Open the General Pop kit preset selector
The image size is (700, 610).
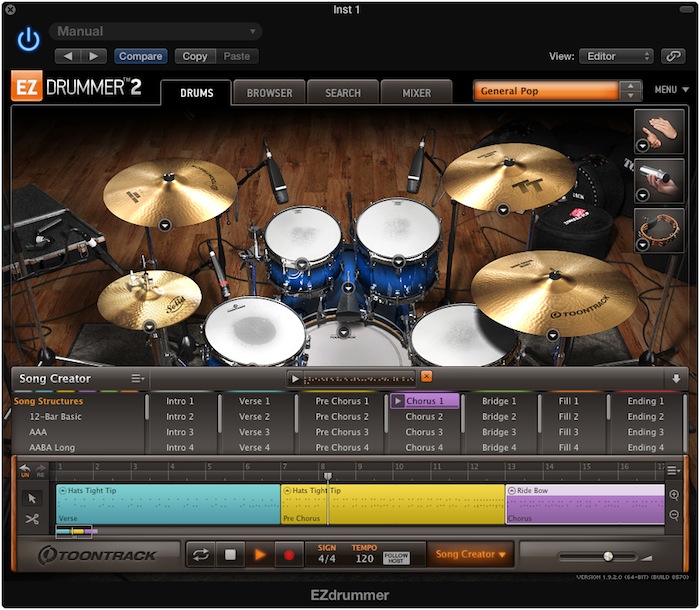pyautogui.click(x=546, y=91)
